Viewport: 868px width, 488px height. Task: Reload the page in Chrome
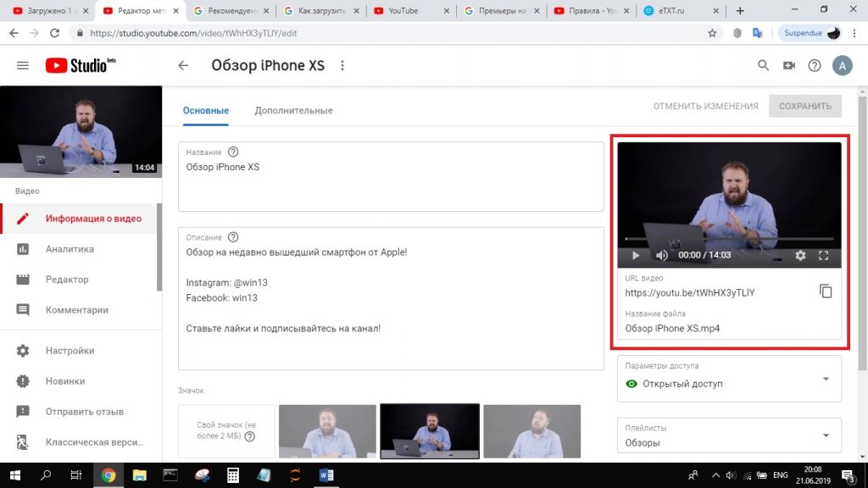tap(54, 33)
